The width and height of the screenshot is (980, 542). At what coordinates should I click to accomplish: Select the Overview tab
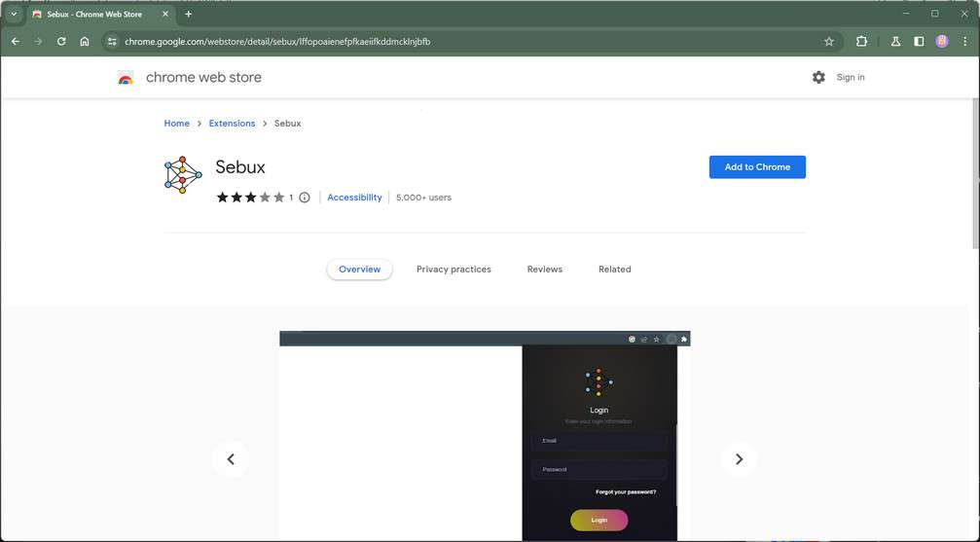[359, 270]
